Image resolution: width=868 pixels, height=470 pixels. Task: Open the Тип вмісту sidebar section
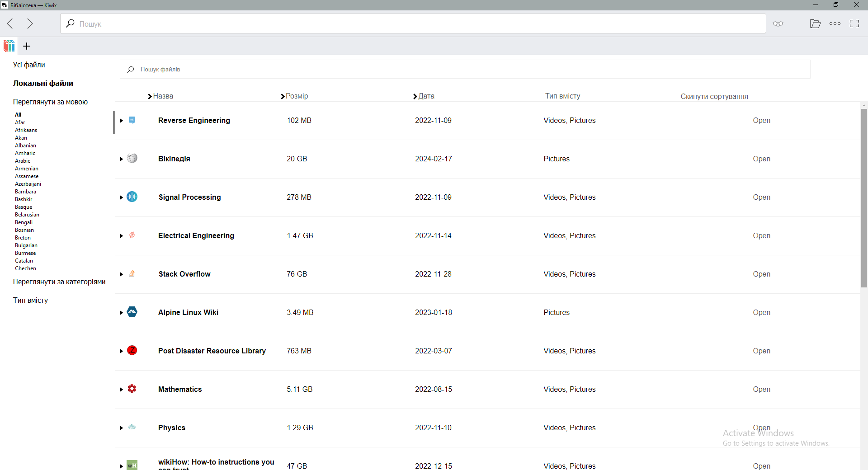pyautogui.click(x=30, y=301)
